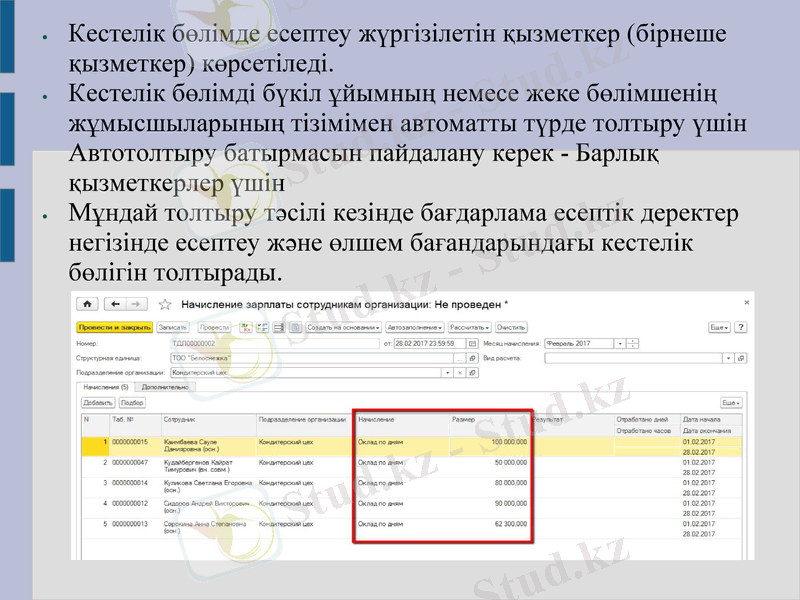Click the forward navigation arrow
Image resolution: width=800 pixels, height=600 pixels.
pyautogui.click(x=136, y=304)
